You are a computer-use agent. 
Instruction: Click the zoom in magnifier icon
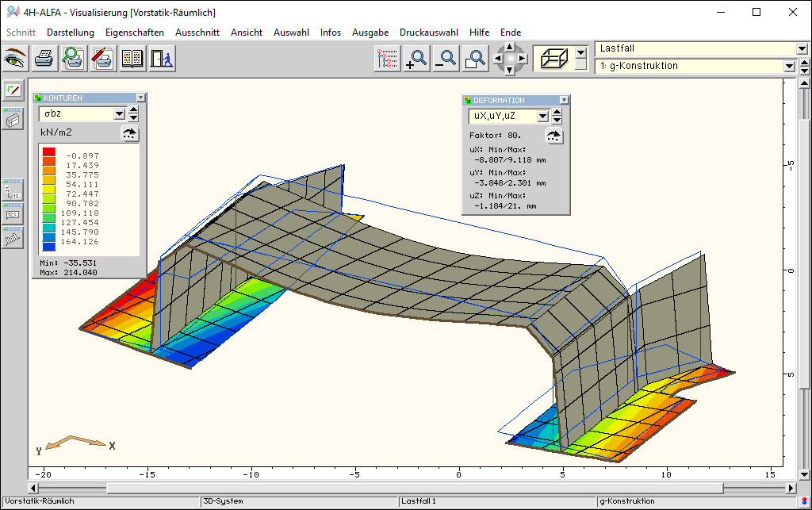[416, 58]
